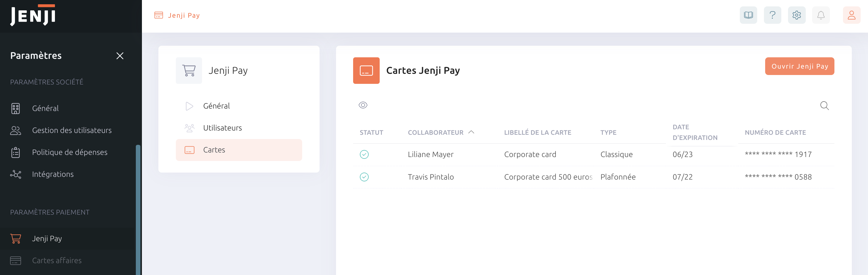Select Travis Pintalo collaborator cell

click(430, 177)
